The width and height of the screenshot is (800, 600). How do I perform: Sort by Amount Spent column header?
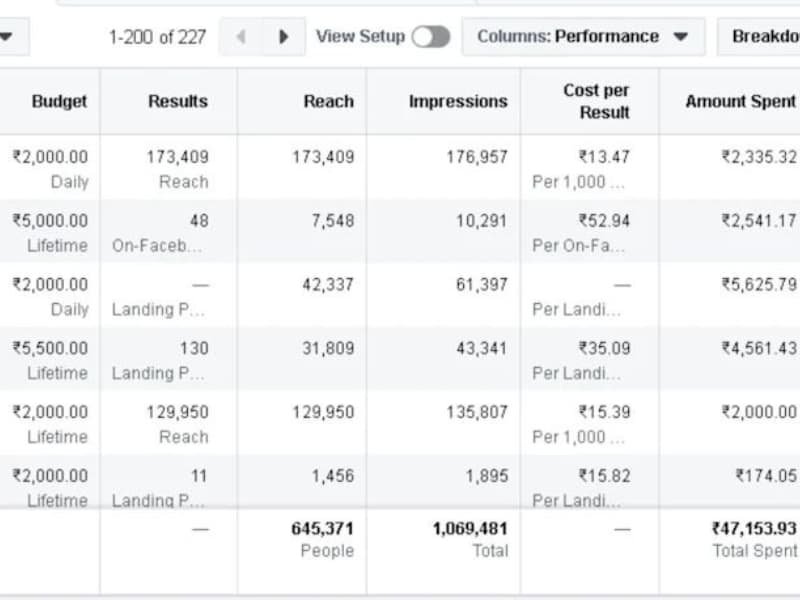(x=740, y=101)
